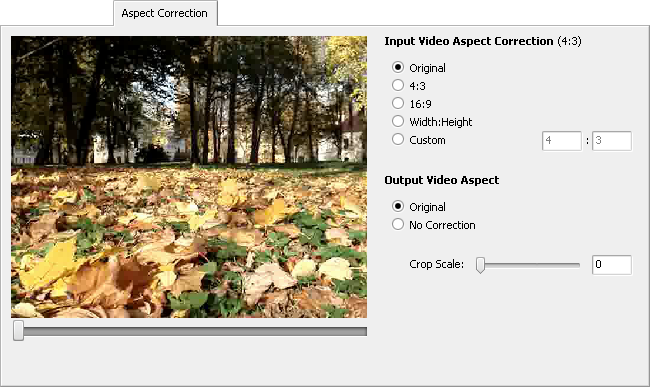Jump to the middle of the preview seek bar
Screen dimensions: 650x387
point(190,331)
